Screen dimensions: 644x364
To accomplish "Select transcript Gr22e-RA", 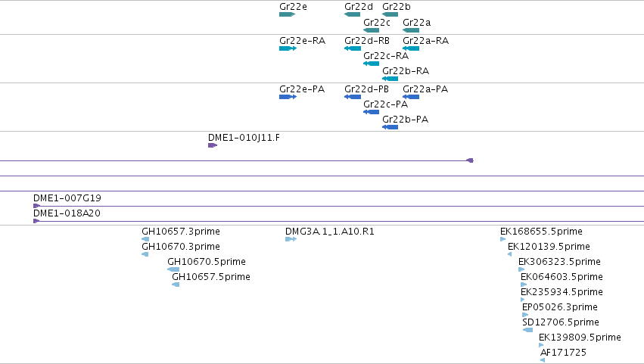I will click(x=288, y=48).
